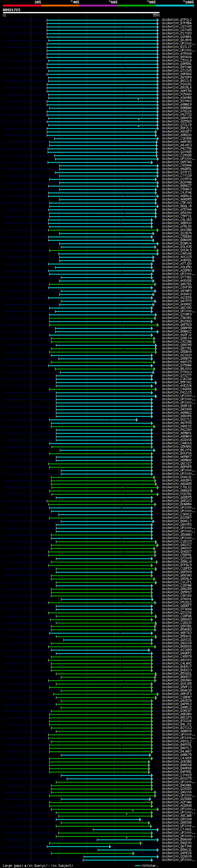Click hit label UniRef100_C5FFX1
This screenshot has width=197, height=868.
coord(177,216)
